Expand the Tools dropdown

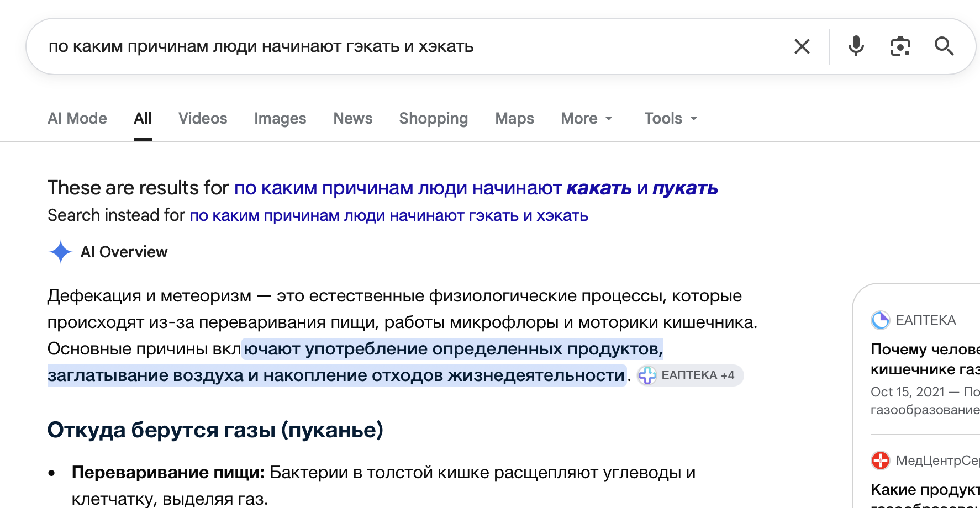coord(671,118)
